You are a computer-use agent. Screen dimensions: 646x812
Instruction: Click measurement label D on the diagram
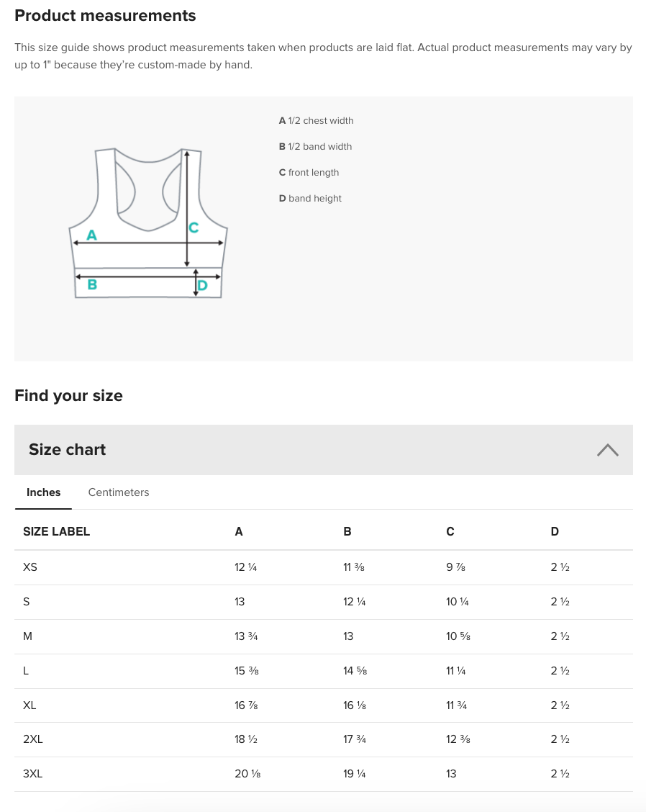pyautogui.click(x=202, y=285)
